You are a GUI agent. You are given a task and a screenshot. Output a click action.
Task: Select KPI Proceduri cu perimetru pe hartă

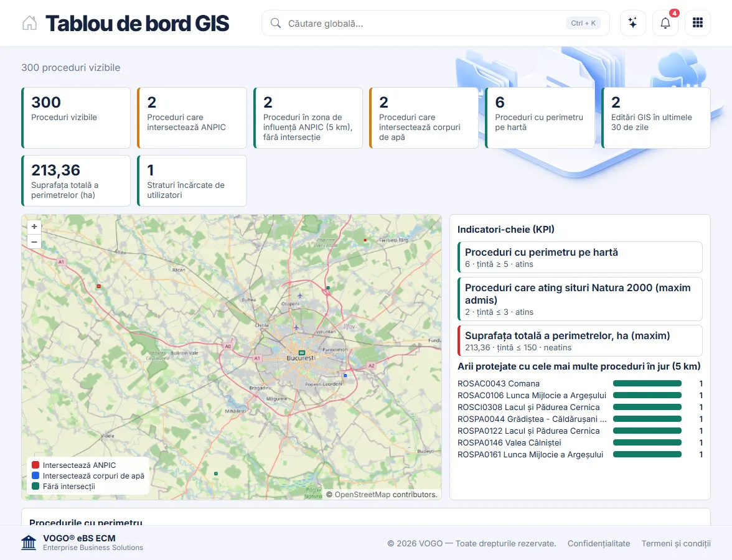[580, 257]
